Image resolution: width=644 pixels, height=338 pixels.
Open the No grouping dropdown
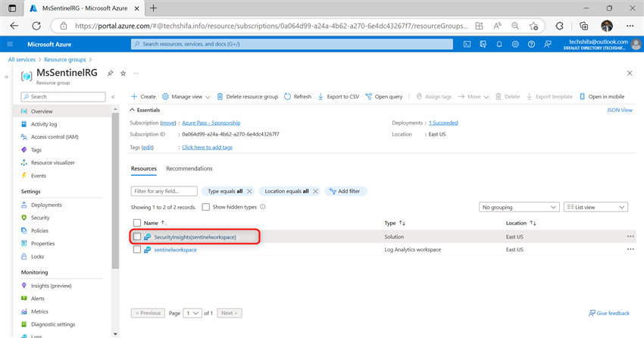pyautogui.click(x=520, y=207)
